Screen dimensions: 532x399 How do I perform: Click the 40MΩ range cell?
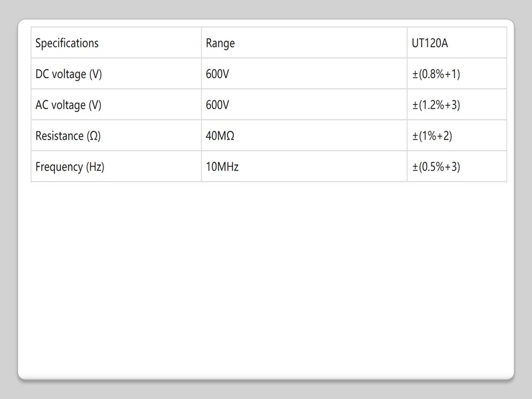pos(220,136)
